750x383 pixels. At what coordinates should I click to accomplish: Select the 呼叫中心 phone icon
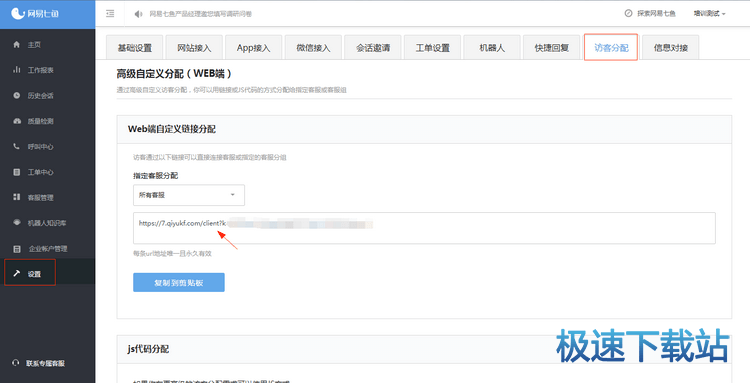(x=17, y=146)
